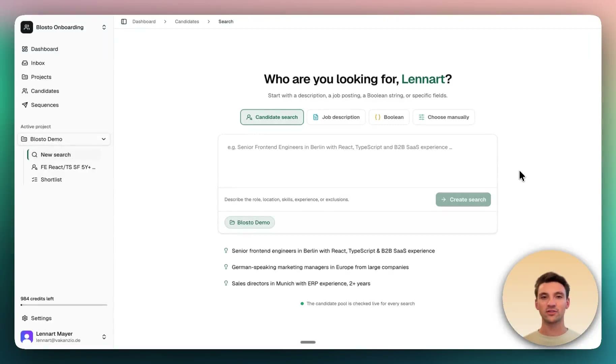Click the lightbulb beside Senior frontend engineers

point(226,250)
